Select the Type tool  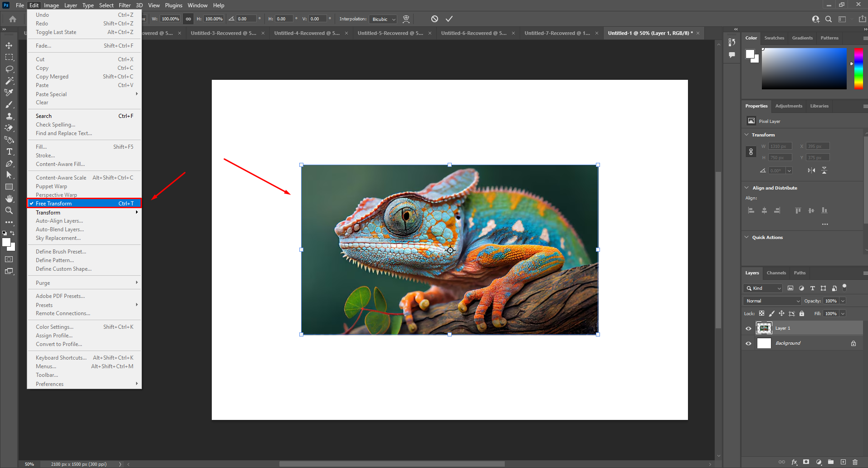pyautogui.click(x=9, y=152)
